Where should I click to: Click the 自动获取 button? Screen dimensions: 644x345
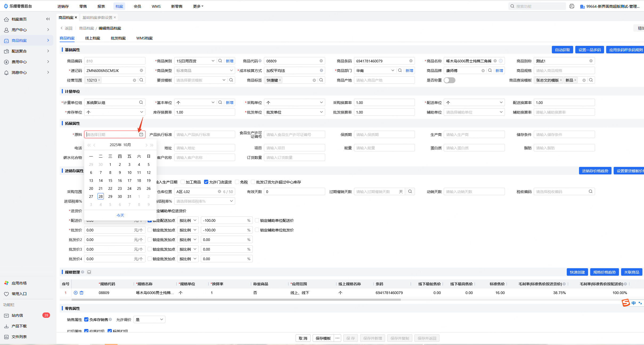point(562,50)
